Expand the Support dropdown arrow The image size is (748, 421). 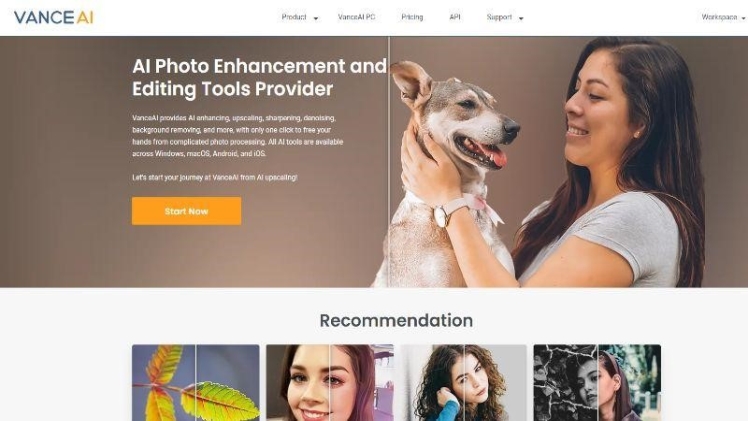(x=521, y=18)
